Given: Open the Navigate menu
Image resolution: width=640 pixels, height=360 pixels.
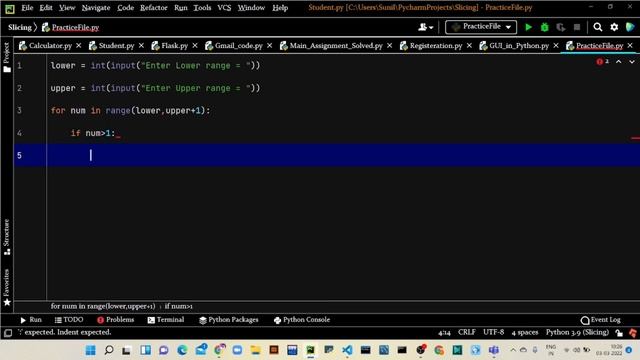Looking at the screenshot, I should coord(96,8).
